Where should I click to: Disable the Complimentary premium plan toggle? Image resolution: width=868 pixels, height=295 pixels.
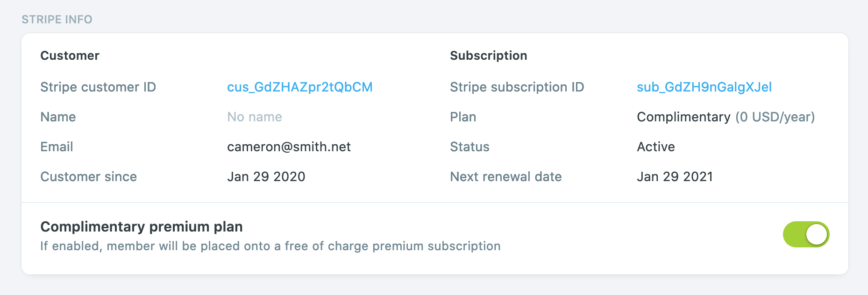point(806,234)
